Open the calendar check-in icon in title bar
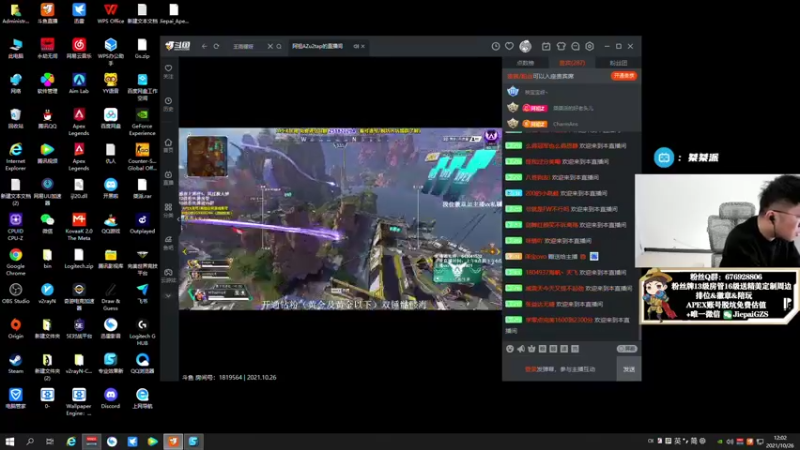The width and height of the screenshot is (800, 450). coord(546,46)
